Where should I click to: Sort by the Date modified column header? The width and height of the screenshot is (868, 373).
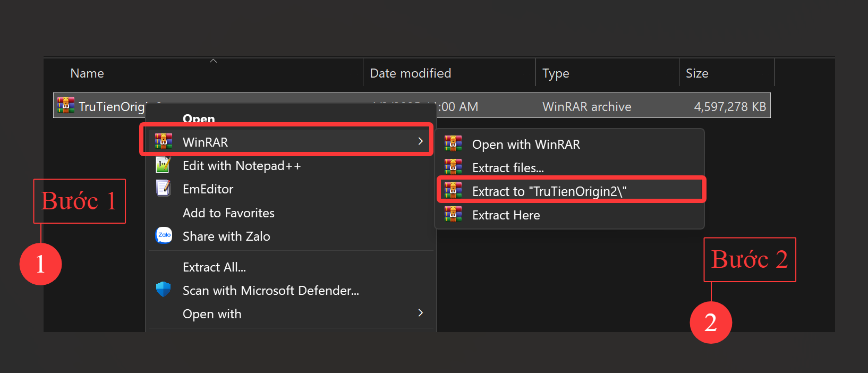coord(410,73)
